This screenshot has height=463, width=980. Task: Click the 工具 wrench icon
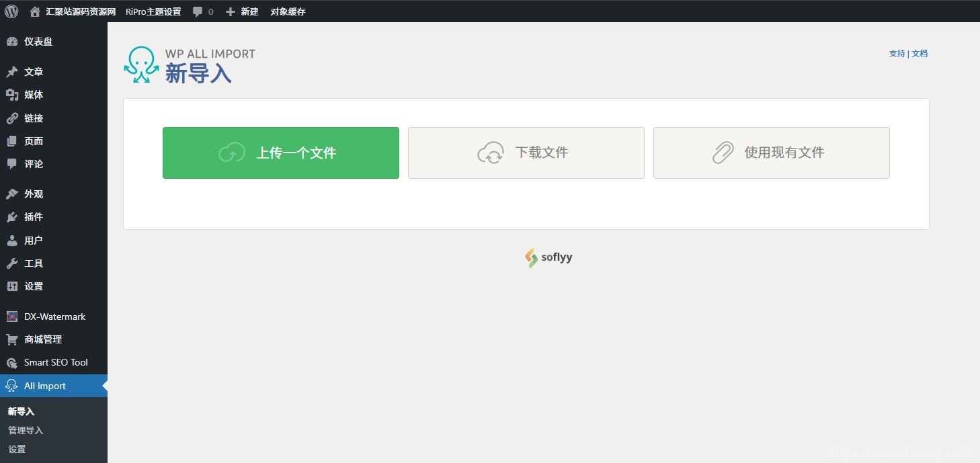pos(12,263)
